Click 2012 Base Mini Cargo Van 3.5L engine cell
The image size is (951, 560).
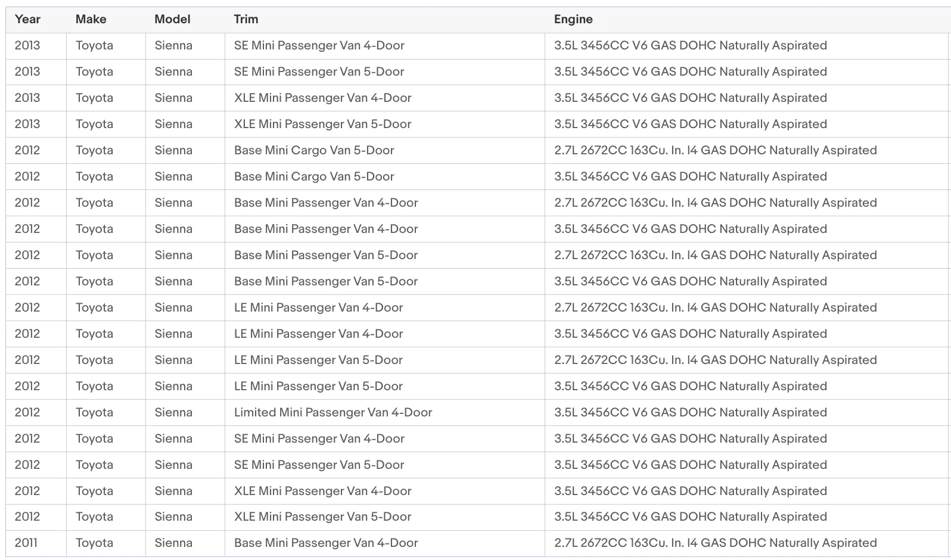pyautogui.click(x=690, y=176)
